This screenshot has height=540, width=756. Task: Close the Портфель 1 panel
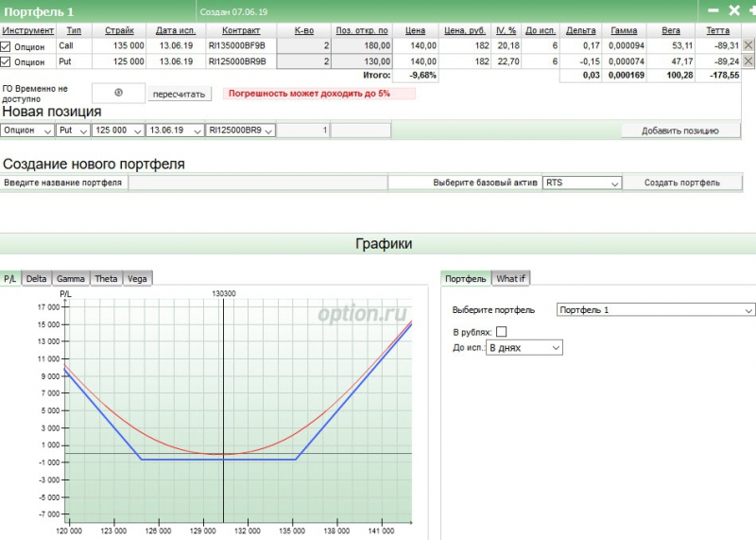(734, 10)
